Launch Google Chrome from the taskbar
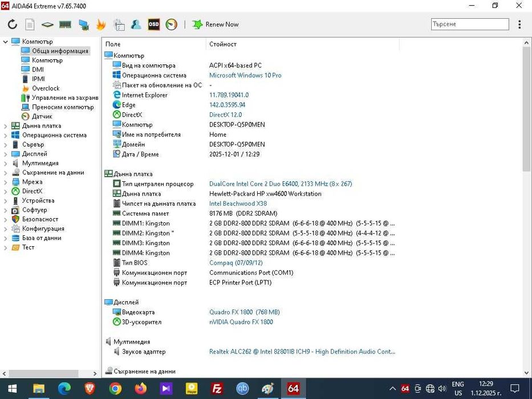Viewport: 532px width, 399px height. click(115, 389)
